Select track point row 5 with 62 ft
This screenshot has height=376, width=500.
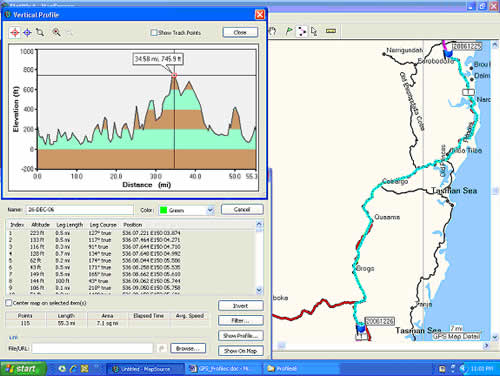pyautogui.click(x=131, y=260)
